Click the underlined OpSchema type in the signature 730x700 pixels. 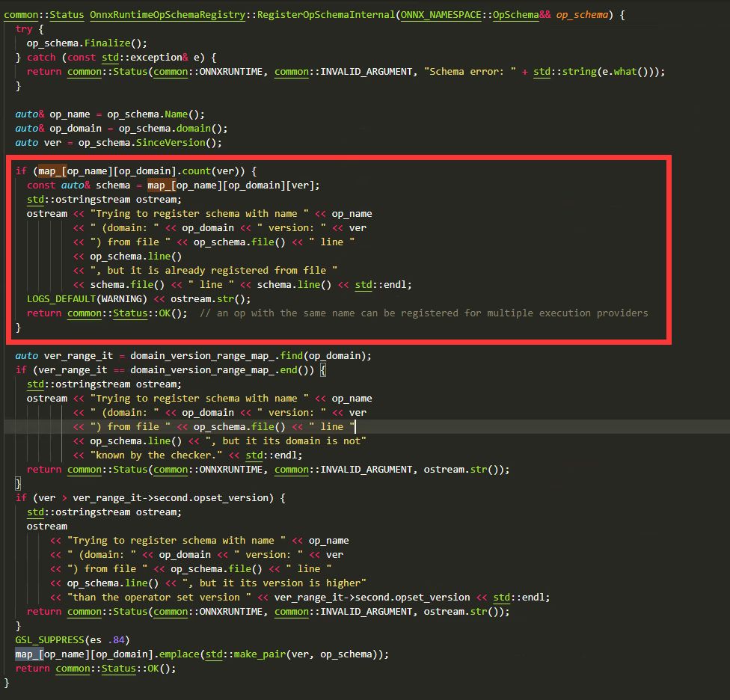click(x=516, y=14)
